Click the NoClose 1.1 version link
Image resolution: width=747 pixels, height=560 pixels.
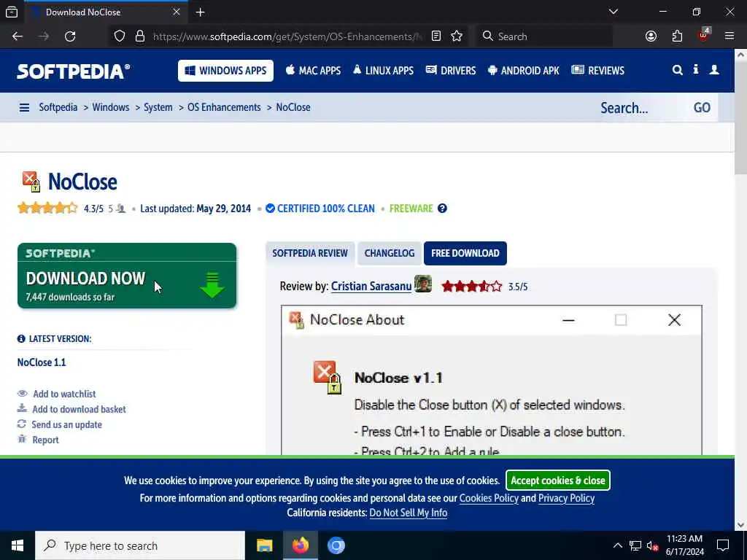click(x=42, y=362)
